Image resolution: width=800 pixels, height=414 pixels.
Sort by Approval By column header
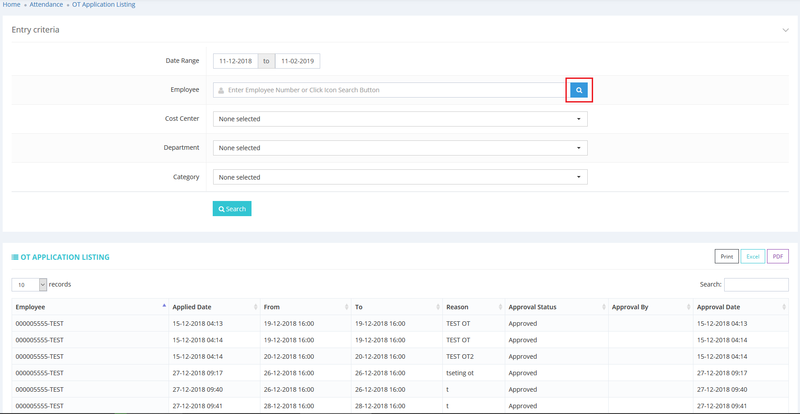(x=651, y=307)
